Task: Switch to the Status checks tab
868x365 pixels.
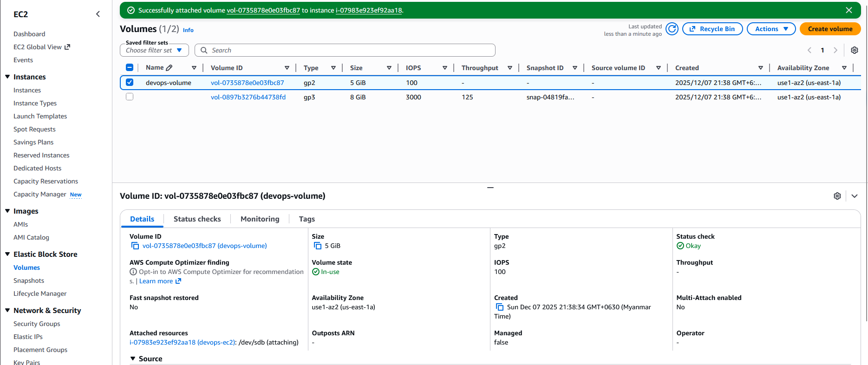Action: pos(197,219)
